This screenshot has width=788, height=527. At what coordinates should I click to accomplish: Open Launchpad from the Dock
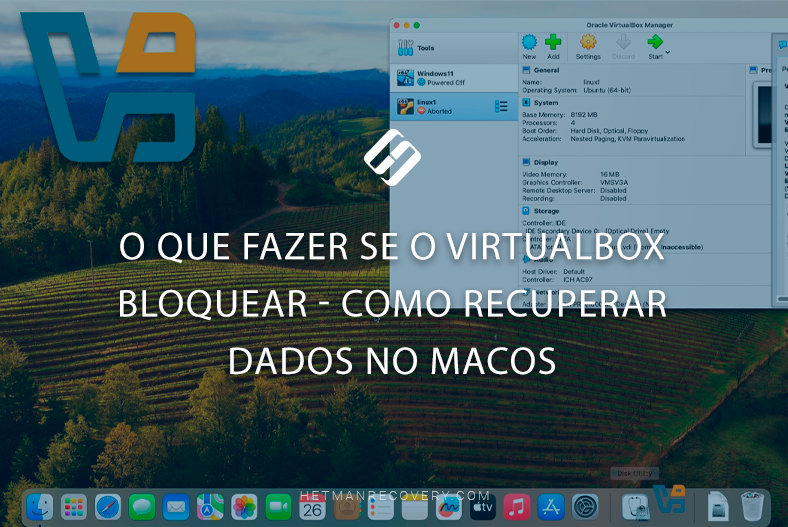point(74,506)
